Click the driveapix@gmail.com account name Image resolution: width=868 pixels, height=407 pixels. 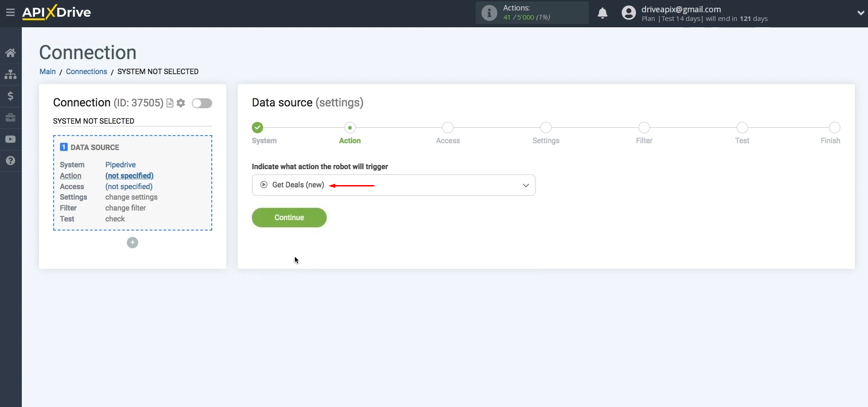pyautogui.click(x=681, y=9)
